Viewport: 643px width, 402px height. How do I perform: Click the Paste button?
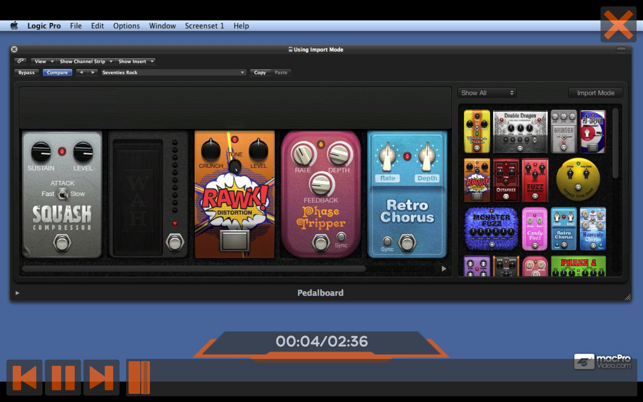pyautogui.click(x=281, y=73)
